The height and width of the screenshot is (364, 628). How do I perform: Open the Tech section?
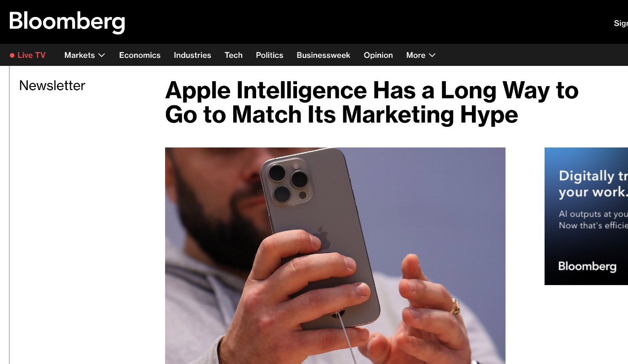click(x=233, y=55)
